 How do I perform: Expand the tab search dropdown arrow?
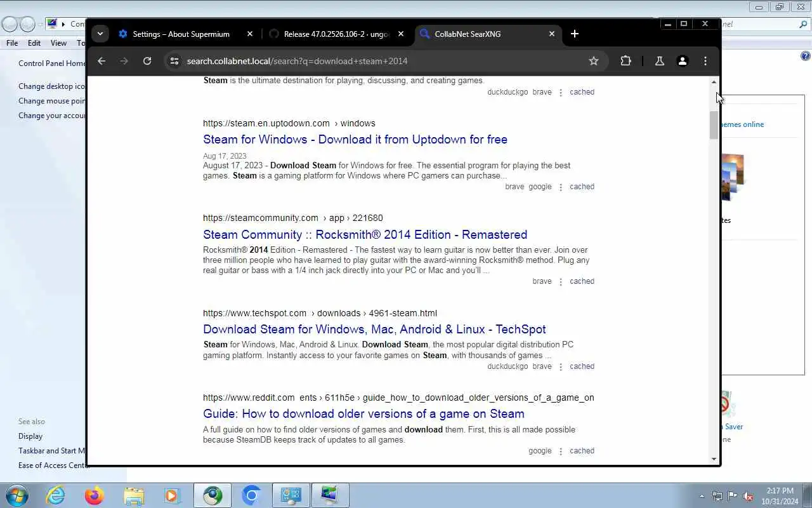click(100, 34)
